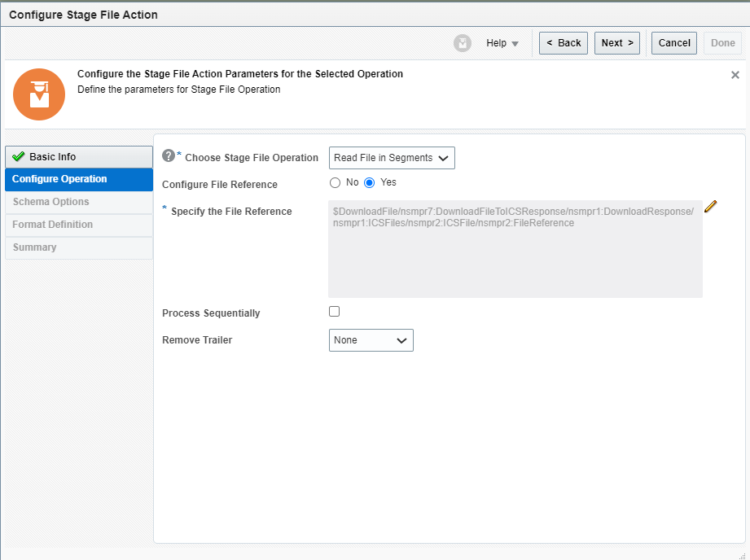750x560 pixels.
Task: Enable the Process Sequentially checkbox
Action: tap(335, 311)
